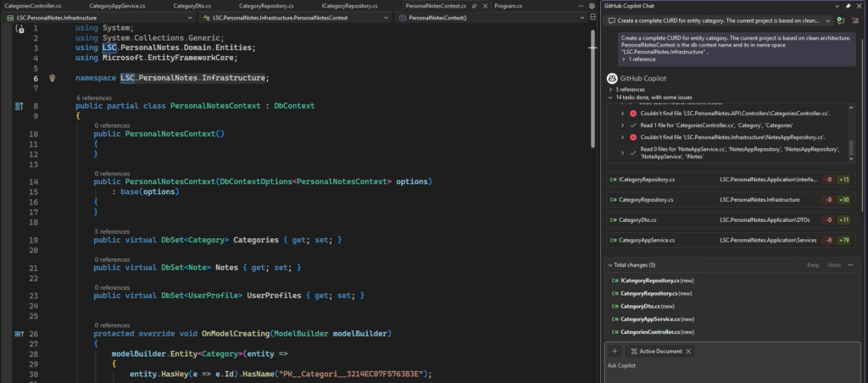Screen dimensions: 868x383
Task: Open CategoryAppService.cs change card with +79
Action: click(730, 240)
